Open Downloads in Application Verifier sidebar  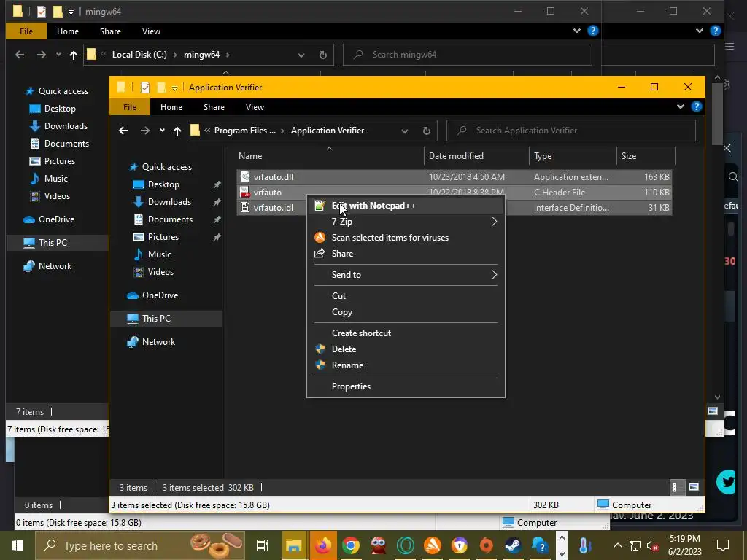(x=169, y=202)
